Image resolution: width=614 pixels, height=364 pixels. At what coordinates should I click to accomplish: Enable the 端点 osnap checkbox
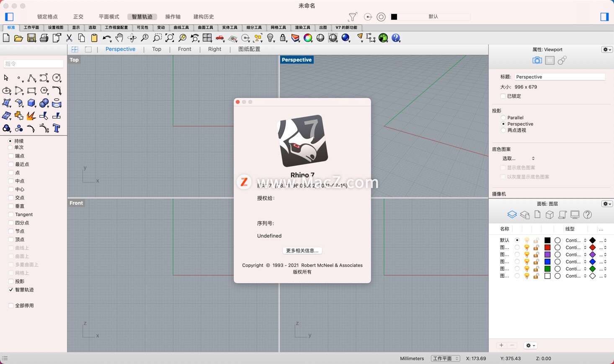tap(11, 156)
